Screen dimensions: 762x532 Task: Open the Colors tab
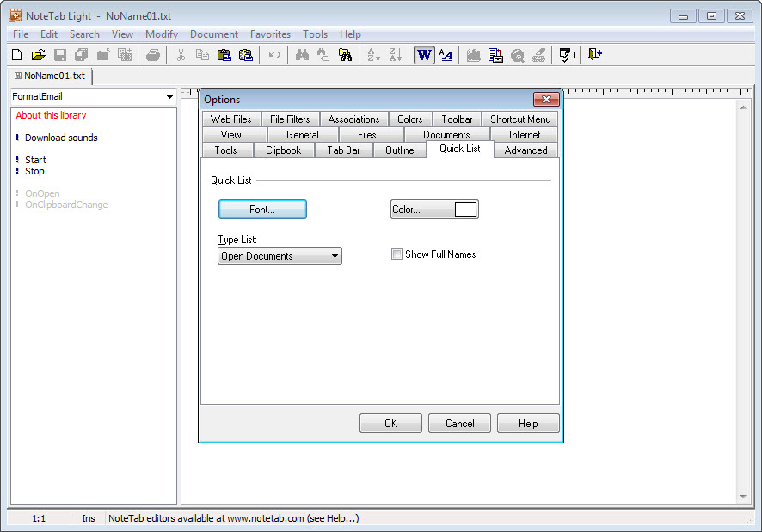click(x=409, y=119)
